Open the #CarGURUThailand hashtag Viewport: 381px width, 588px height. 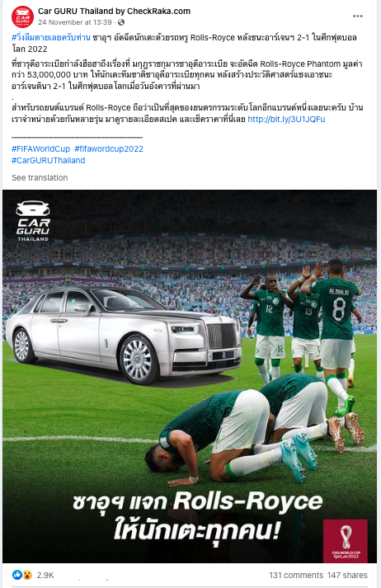click(x=49, y=161)
